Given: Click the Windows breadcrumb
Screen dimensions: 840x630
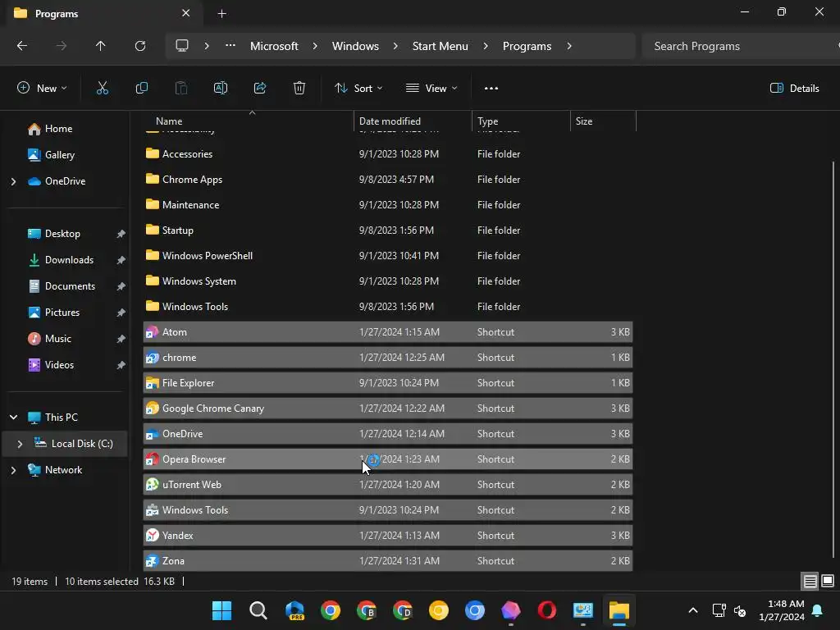Looking at the screenshot, I should [355, 46].
